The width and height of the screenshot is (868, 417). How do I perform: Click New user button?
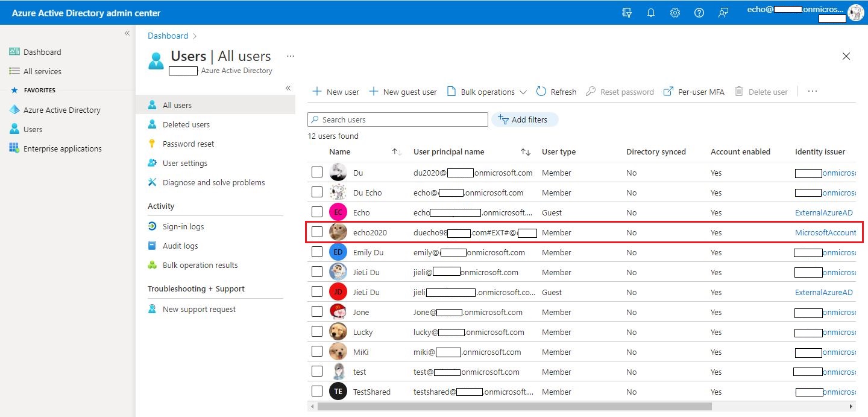(x=335, y=92)
